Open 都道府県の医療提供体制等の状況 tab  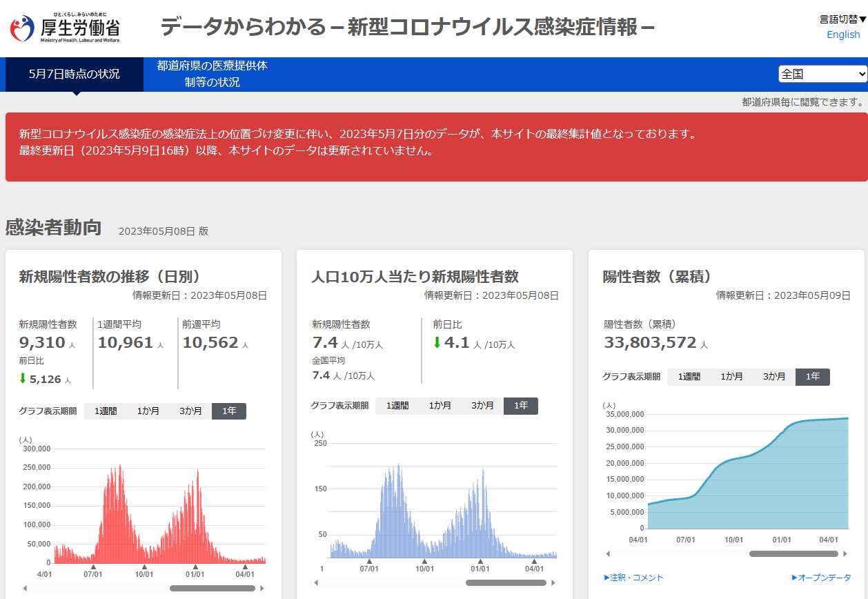pos(212,75)
